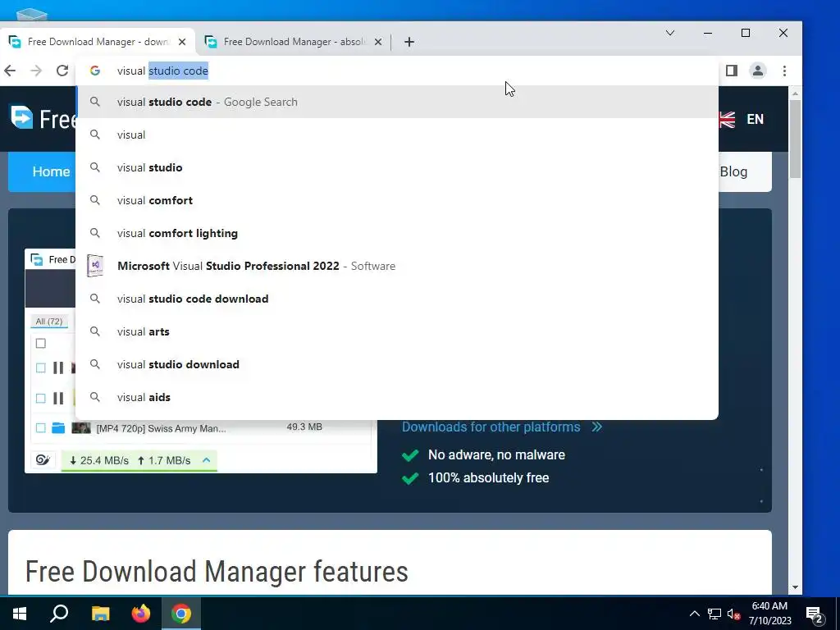Viewport: 840px width, 630px height.
Task: Click 'No adware, no malware' text
Action: (x=496, y=454)
